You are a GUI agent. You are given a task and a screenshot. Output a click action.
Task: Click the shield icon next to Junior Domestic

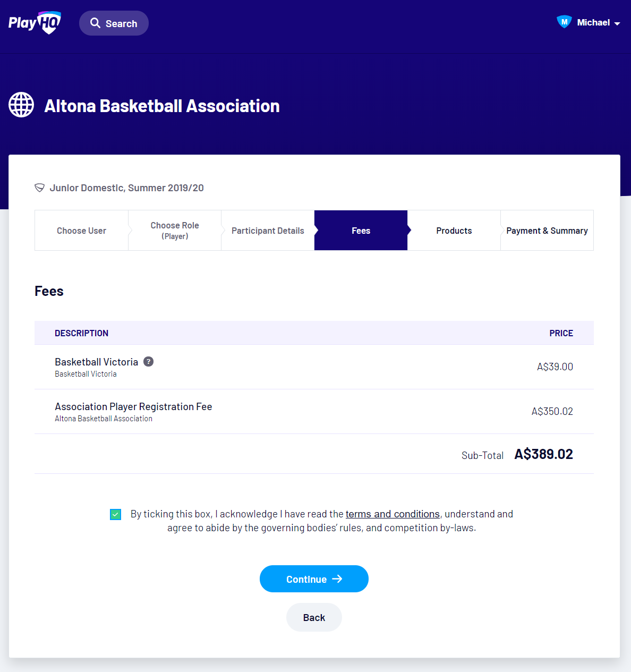(x=39, y=188)
